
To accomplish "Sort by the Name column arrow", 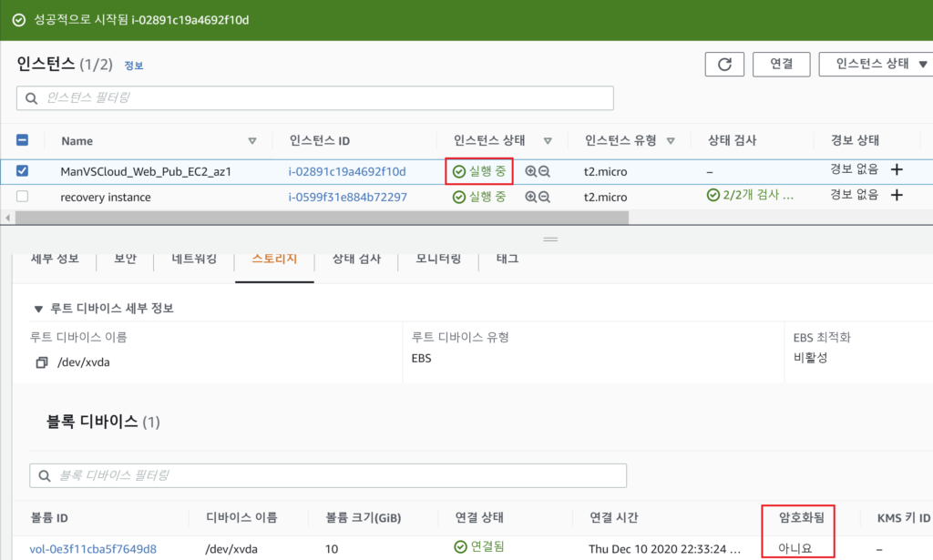I will point(252,141).
